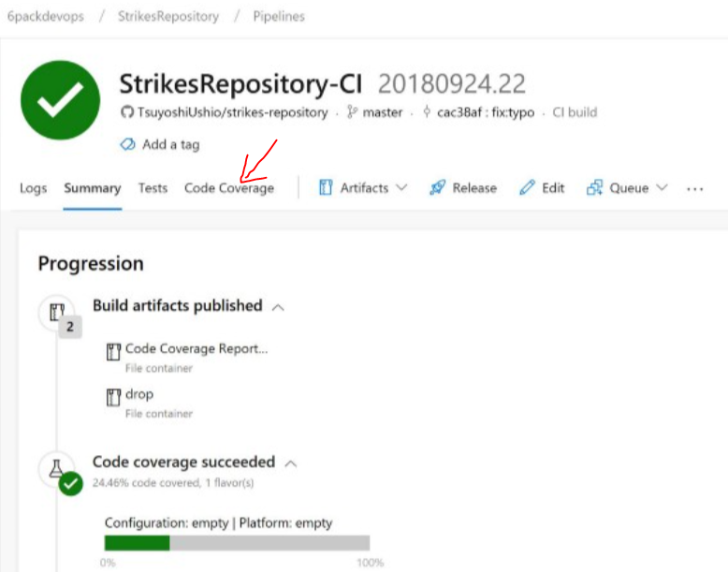
Task: Click the Artifacts package icon in toolbar
Action: pos(326,188)
